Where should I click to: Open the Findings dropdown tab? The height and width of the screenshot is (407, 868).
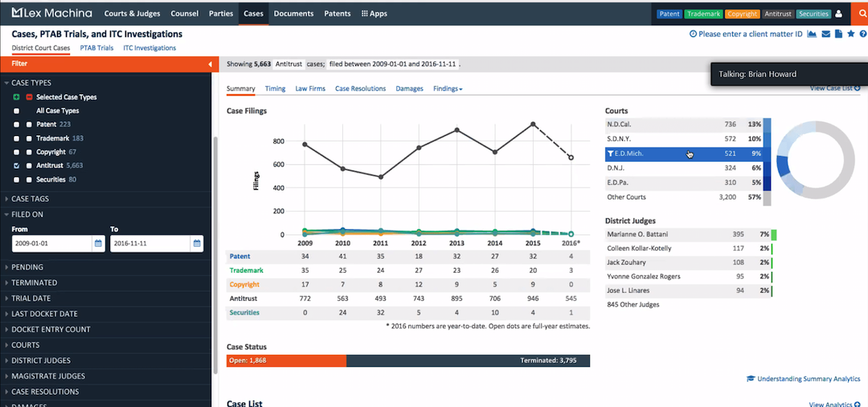coord(448,88)
